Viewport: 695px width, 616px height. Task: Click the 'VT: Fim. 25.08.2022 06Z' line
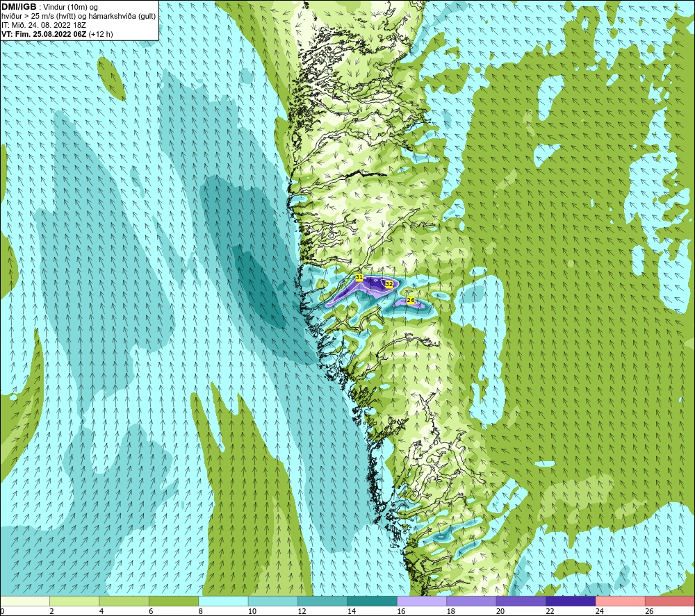(x=44, y=34)
